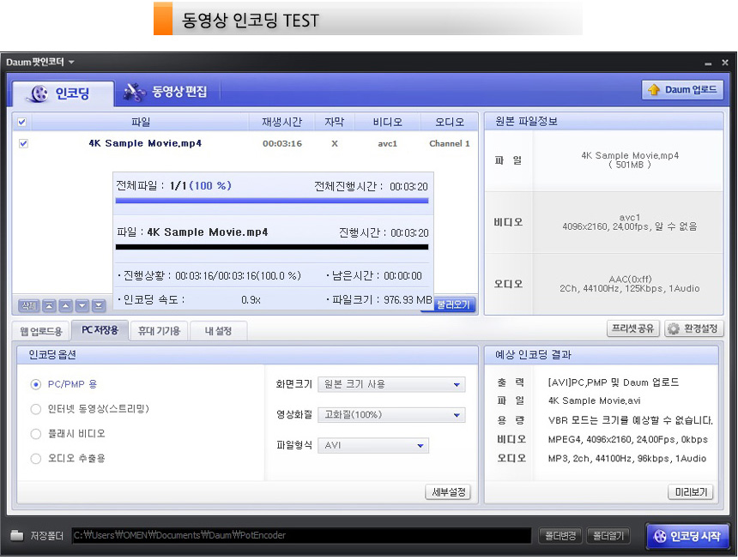Click the 삭제 delete button
This screenshot has height=560, width=738.
(28, 305)
